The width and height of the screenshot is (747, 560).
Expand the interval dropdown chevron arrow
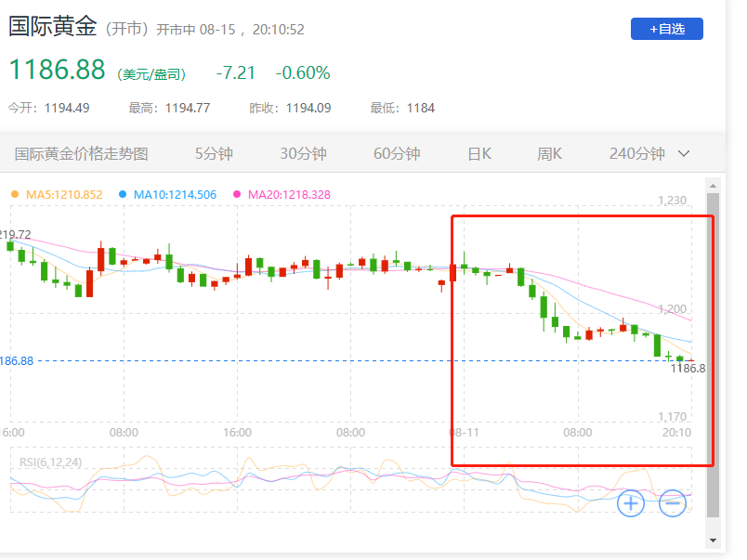[684, 154]
